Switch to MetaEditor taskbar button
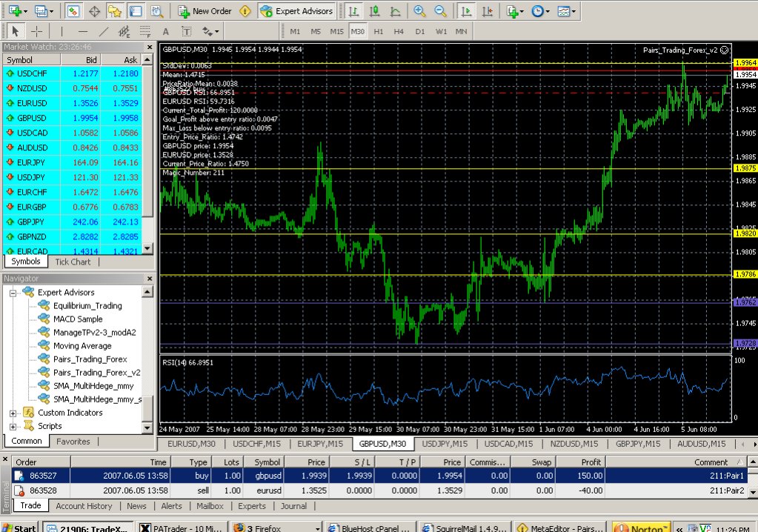 click(561, 528)
